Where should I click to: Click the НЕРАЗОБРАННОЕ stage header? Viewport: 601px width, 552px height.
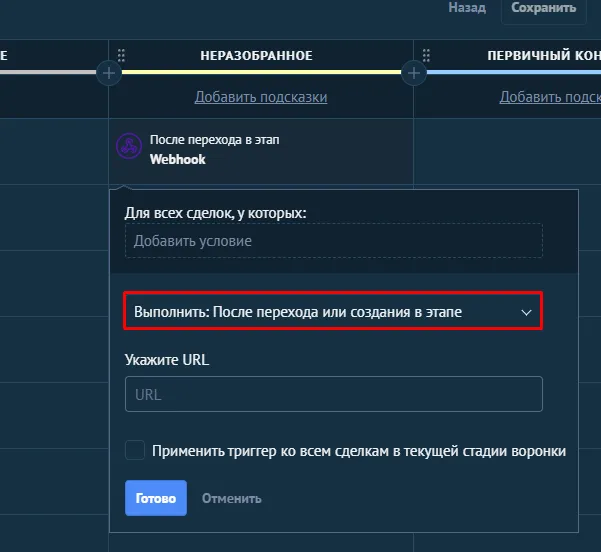tap(256, 56)
